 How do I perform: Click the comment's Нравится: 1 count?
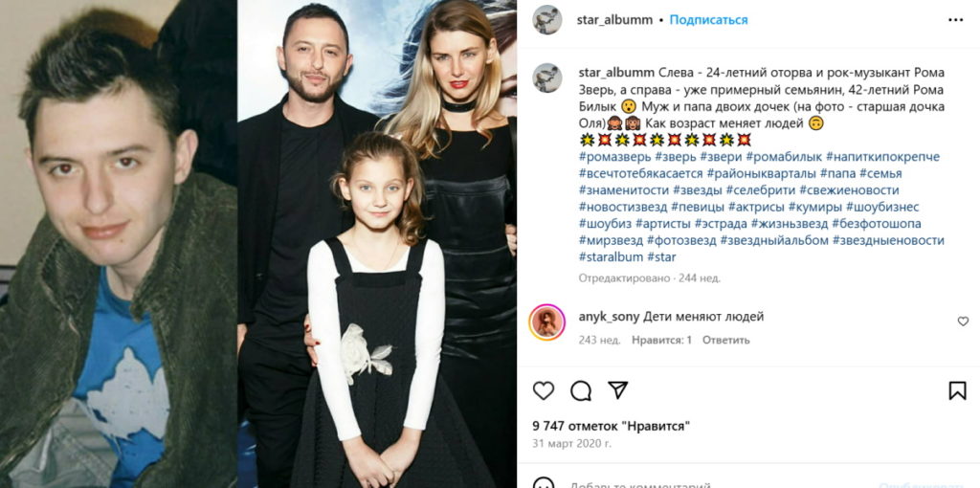661,340
